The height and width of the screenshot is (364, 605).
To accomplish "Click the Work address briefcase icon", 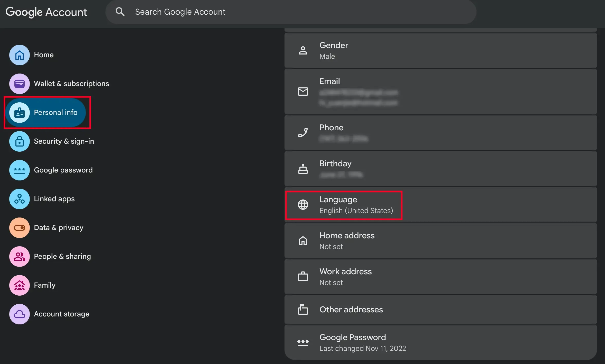I will click(303, 277).
